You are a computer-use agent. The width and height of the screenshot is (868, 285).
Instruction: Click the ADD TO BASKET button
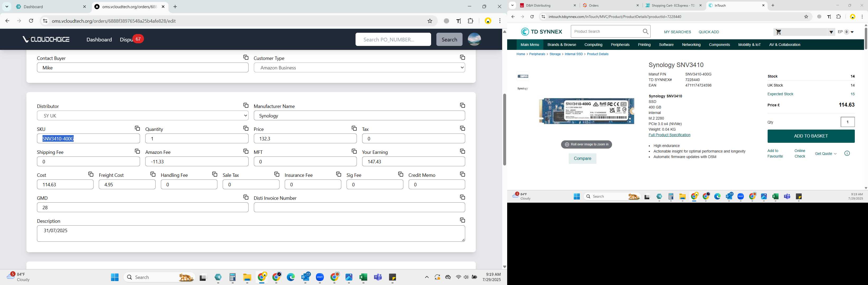pyautogui.click(x=811, y=136)
